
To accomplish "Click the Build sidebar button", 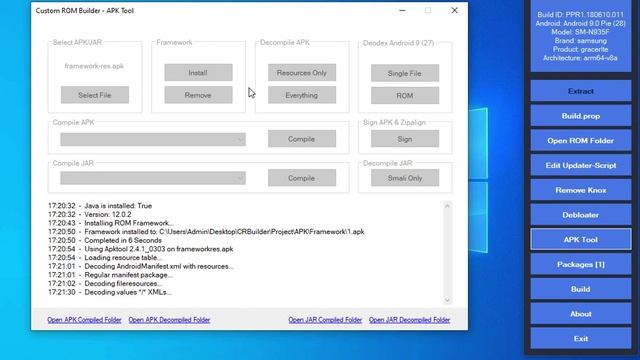I will (580, 289).
